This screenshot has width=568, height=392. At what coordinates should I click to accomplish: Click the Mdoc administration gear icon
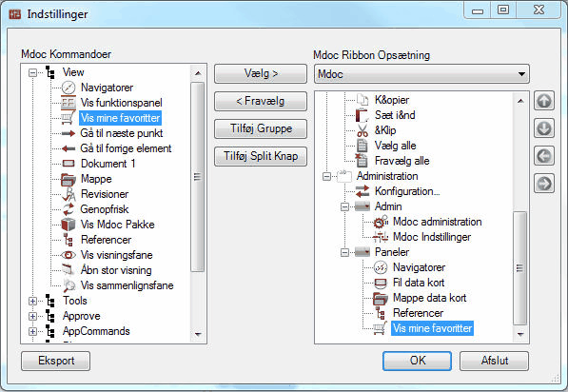point(381,222)
